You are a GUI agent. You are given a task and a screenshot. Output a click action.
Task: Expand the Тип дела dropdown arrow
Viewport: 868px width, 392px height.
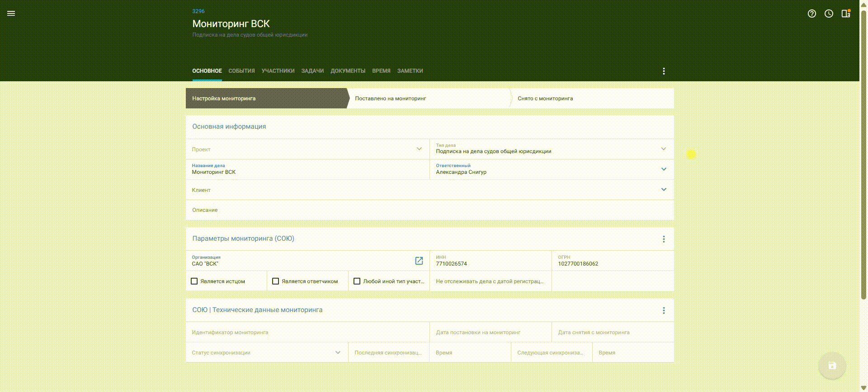point(664,149)
